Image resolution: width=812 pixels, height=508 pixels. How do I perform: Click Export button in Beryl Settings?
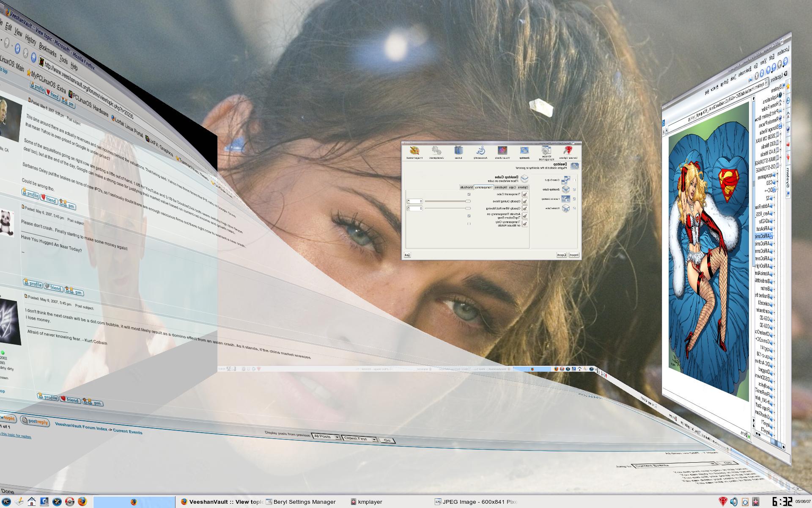coord(561,255)
